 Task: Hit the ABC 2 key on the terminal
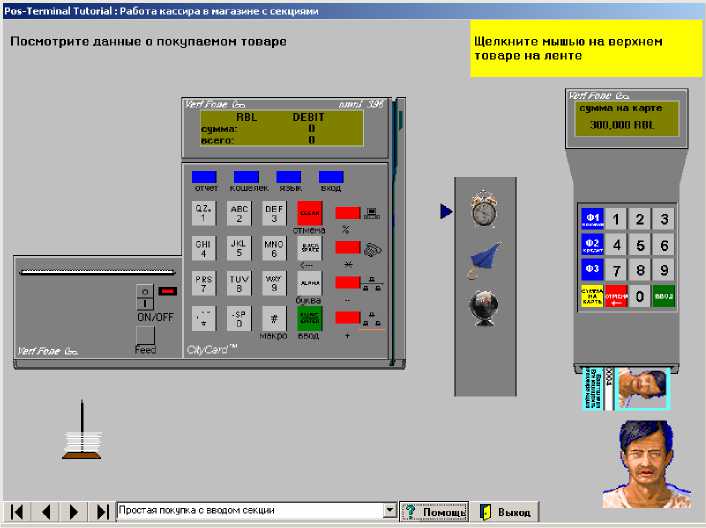tap(239, 213)
